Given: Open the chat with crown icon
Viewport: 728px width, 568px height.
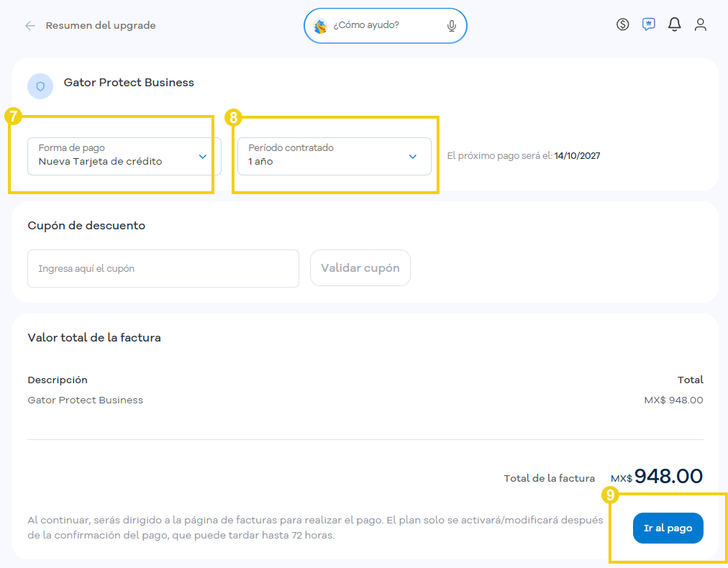Looking at the screenshot, I should point(649,24).
